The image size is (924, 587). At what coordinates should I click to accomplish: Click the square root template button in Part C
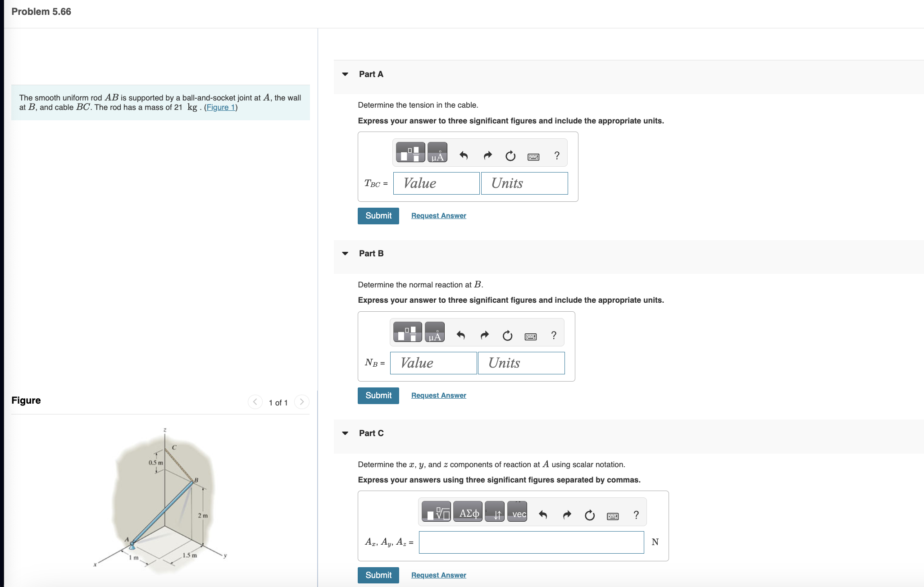436,512
